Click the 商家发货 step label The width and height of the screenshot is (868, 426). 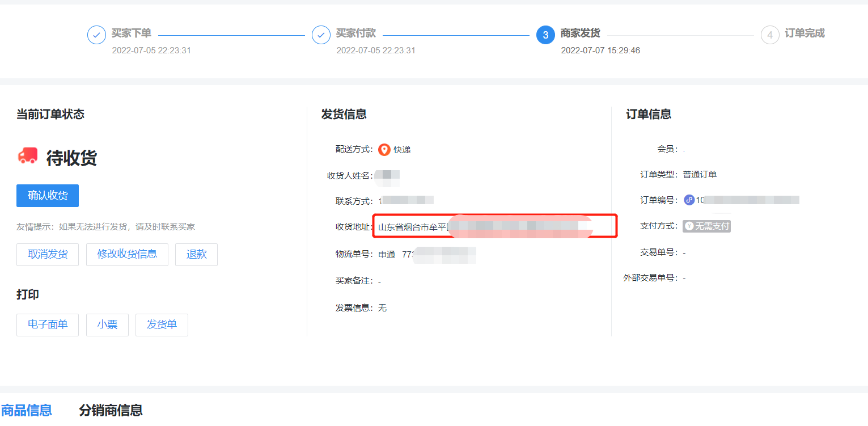[x=580, y=33]
